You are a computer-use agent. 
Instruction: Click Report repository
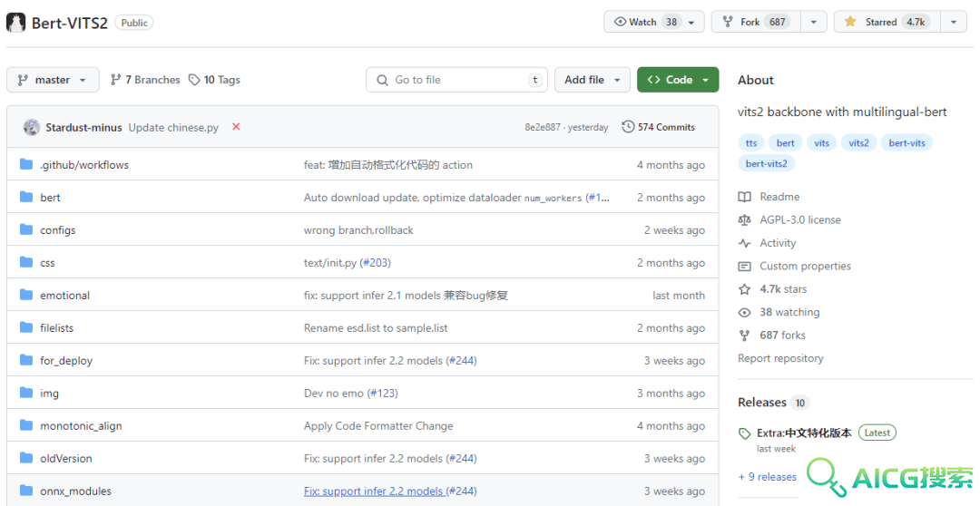tap(780, 358)
